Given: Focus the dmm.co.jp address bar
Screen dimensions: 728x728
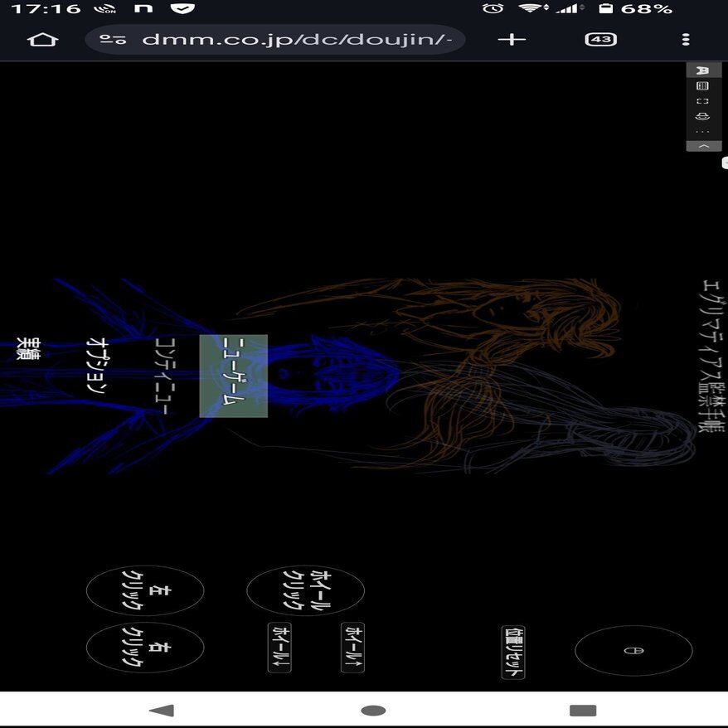Looking at the screenshot, I should click(x=275, y=40).
